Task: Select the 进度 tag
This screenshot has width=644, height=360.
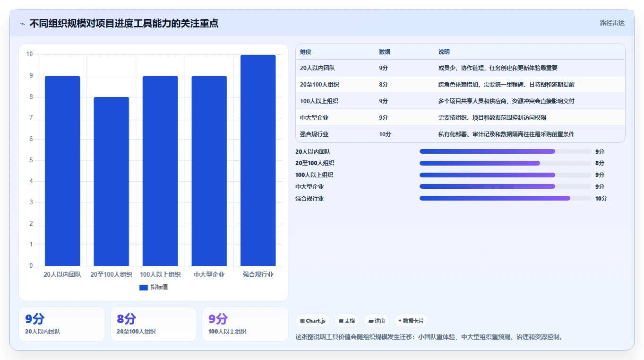Action: point(377,321)
